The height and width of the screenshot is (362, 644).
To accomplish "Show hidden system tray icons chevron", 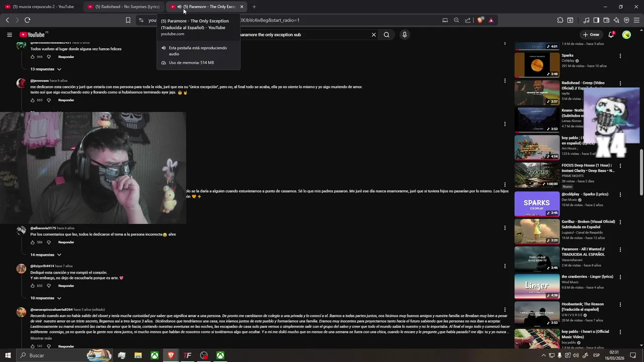I will [543, 355].
